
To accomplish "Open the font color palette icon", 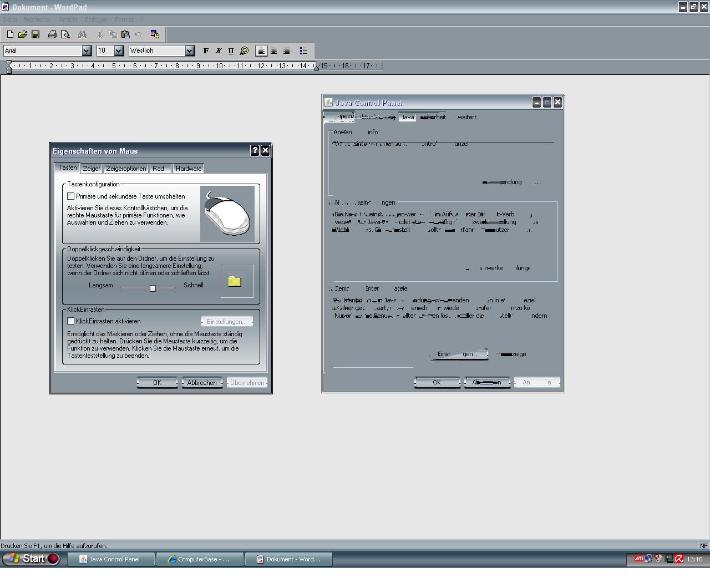I will pos(244,50).
